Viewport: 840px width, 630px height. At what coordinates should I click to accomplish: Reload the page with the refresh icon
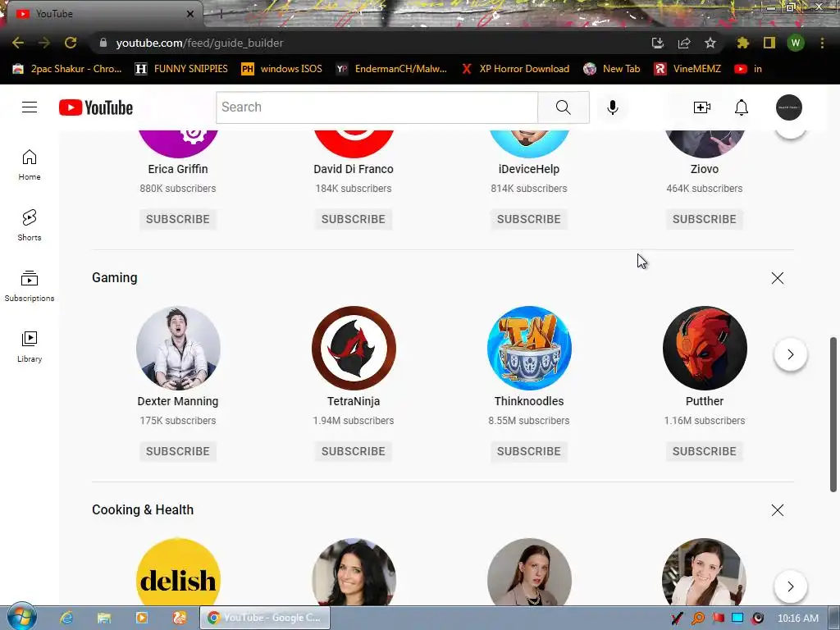[71, 43]
